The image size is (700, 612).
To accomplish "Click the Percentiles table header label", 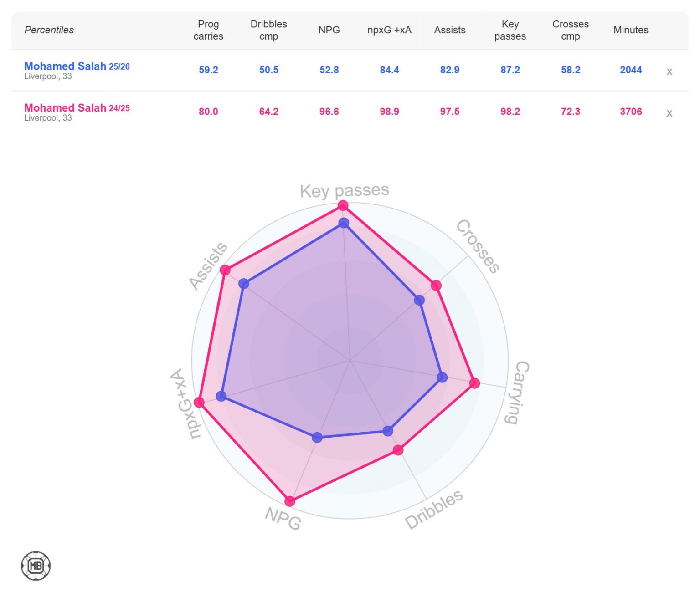I will tap(49, 30).
